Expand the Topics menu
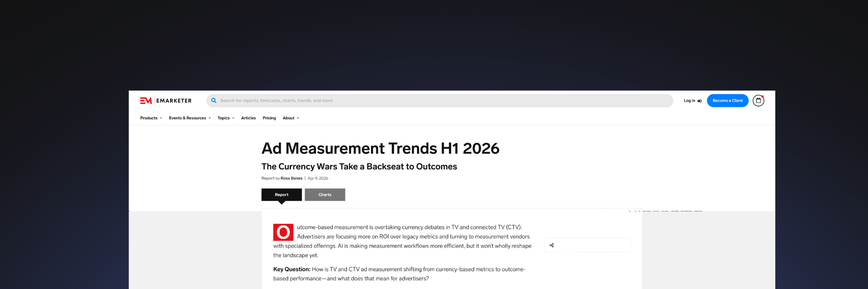This screenshot has width=868, height=289. (x=226, y=118)
